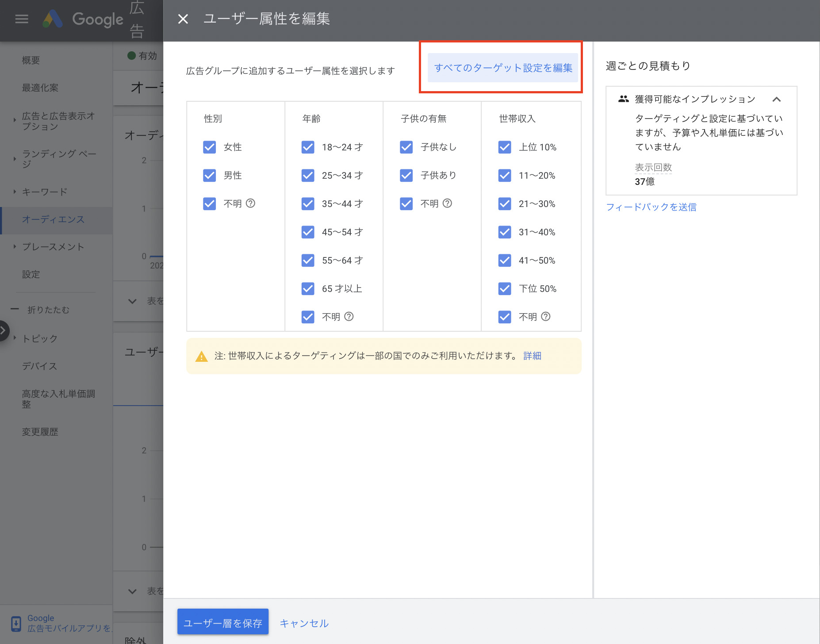This screenshot has height=644, width=820.
Task: Click the audience people icon beside 獲得可能なインプレッション
Action: pyautogui.click(x=623, y=99)
